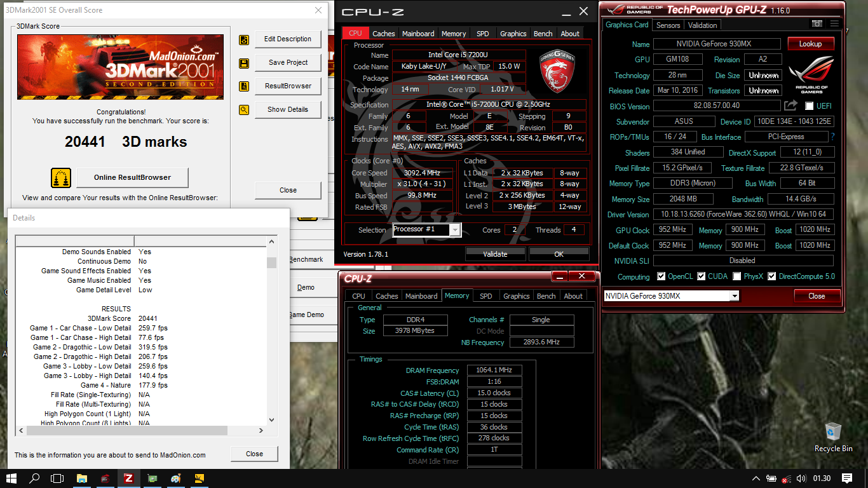The image size is (868, 488).
Task: Click the BIOS share/export arrow icon in GPU-Z
Action: pyautogui.click(x=790, y=105)
